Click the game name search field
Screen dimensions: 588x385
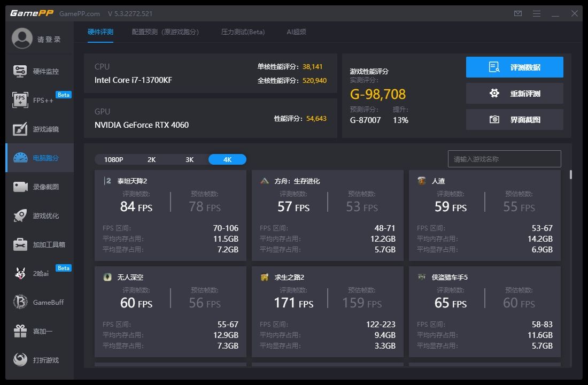(505, 159)
